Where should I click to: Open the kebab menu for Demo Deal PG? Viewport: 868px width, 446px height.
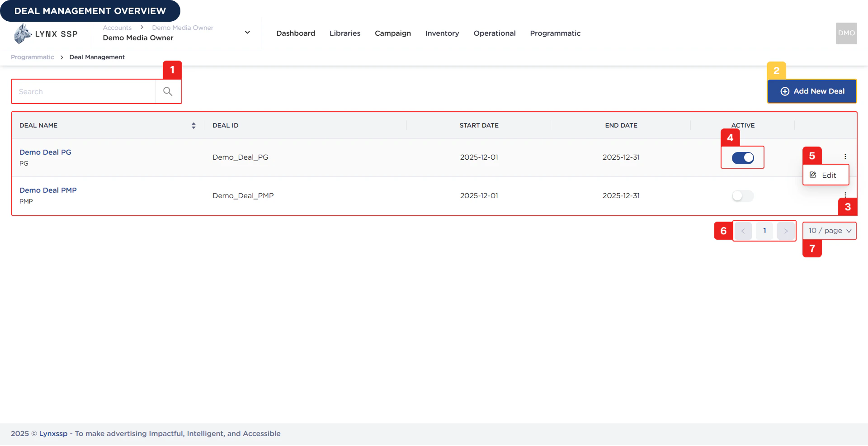click(845, 156)
